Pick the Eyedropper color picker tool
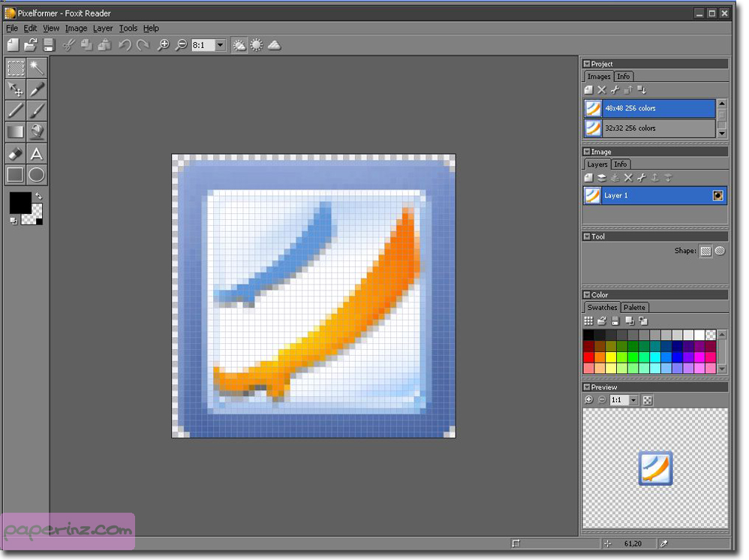Image resolution: width=749 pixels, height=560 pixels. tap(36, 89)
